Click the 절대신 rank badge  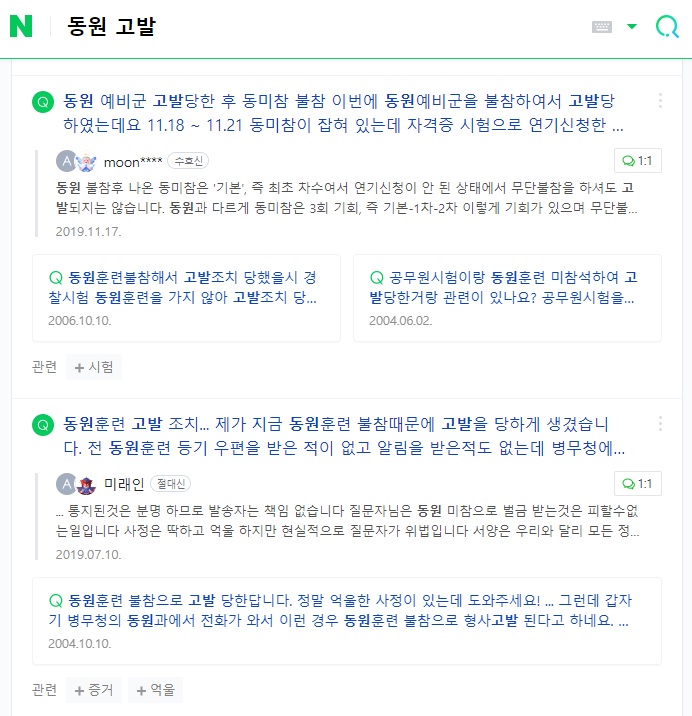[x=172, y=484]
